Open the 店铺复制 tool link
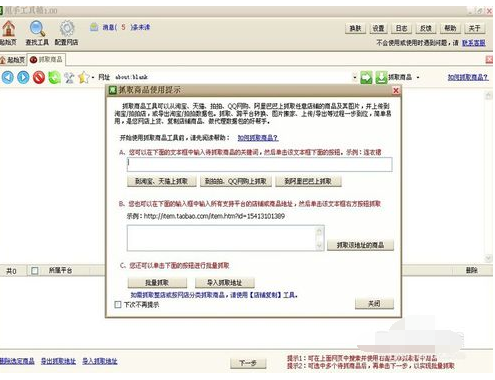 (x=266, y=295)
